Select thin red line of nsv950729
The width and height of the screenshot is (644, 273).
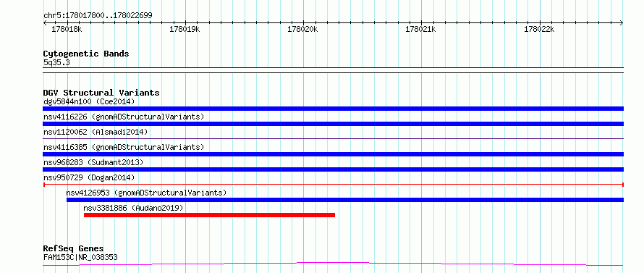click(333, 185)
